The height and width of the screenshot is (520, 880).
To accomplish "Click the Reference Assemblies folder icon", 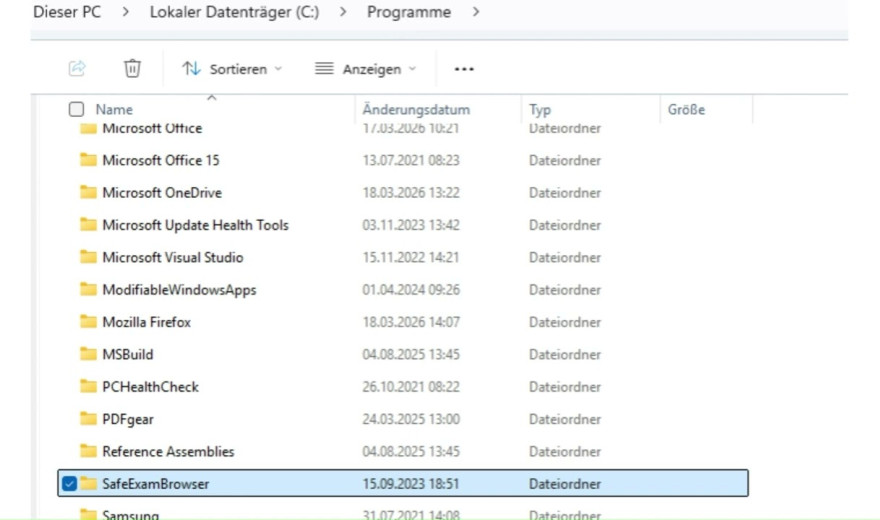I will [88, 451].
